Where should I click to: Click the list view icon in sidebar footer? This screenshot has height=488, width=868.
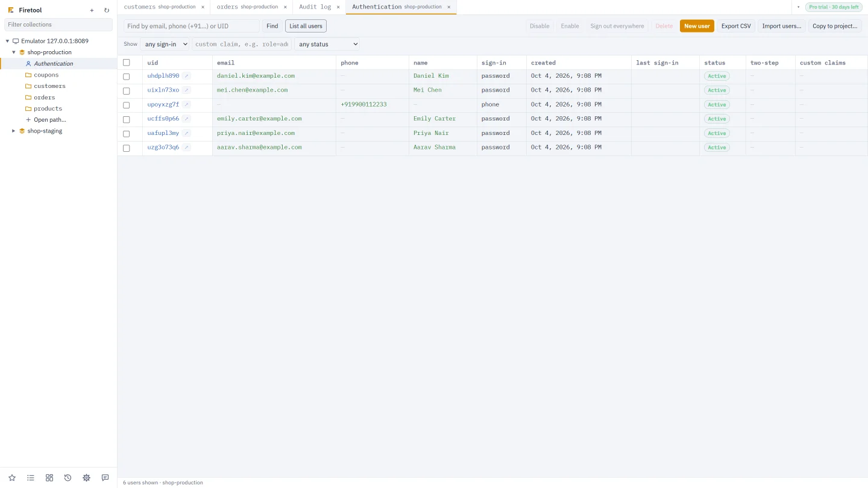point(31,478)
